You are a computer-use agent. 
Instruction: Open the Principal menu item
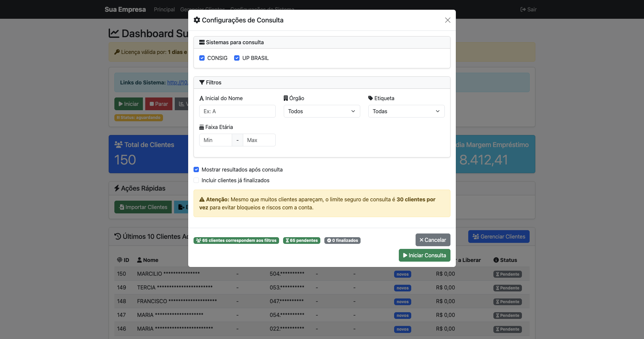pyautogui.click(x=164, y=9)
